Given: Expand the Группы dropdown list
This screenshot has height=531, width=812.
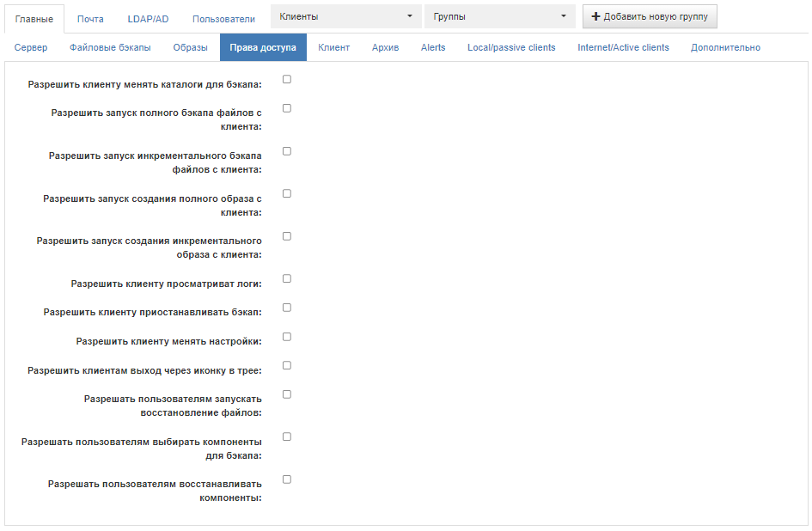Looking at the screenshot, I should (500, 16).
